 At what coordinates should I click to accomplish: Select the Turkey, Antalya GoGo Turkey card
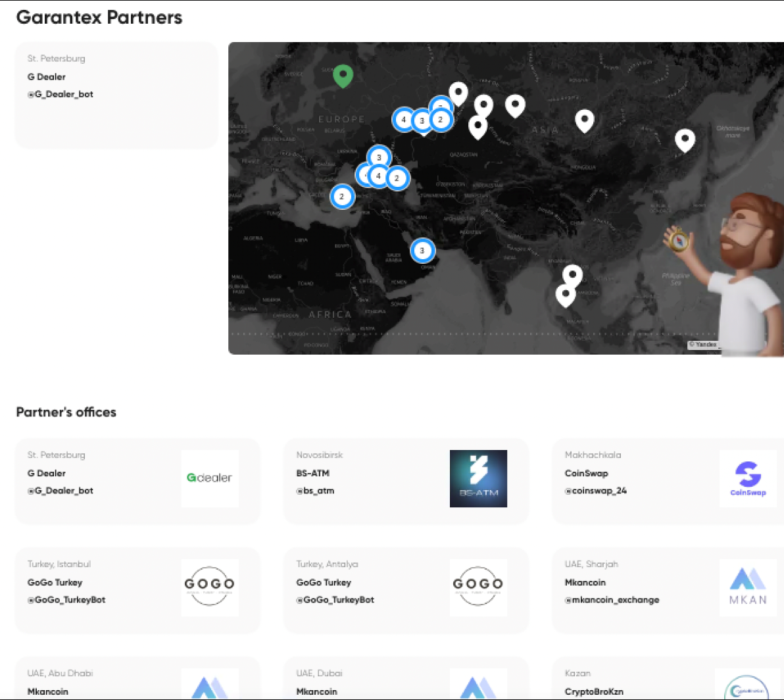[406, 590]
